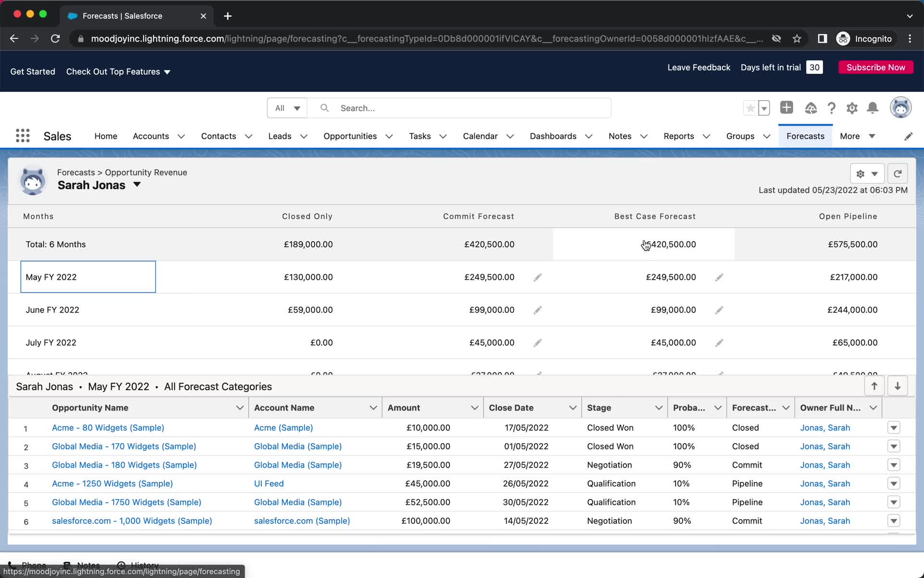Open the user profile avatar

coord(900,107)
